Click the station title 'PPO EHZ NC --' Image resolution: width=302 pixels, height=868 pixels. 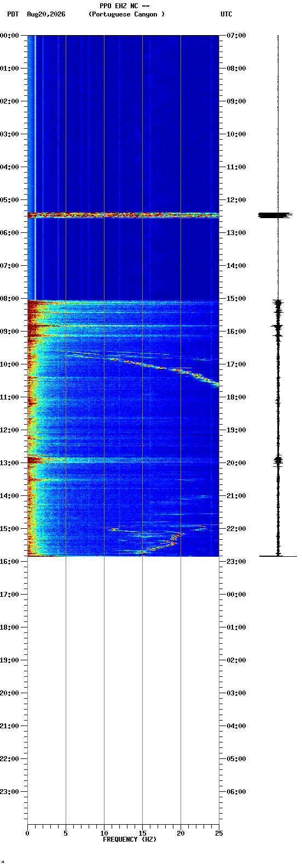(x=125, y=6)
